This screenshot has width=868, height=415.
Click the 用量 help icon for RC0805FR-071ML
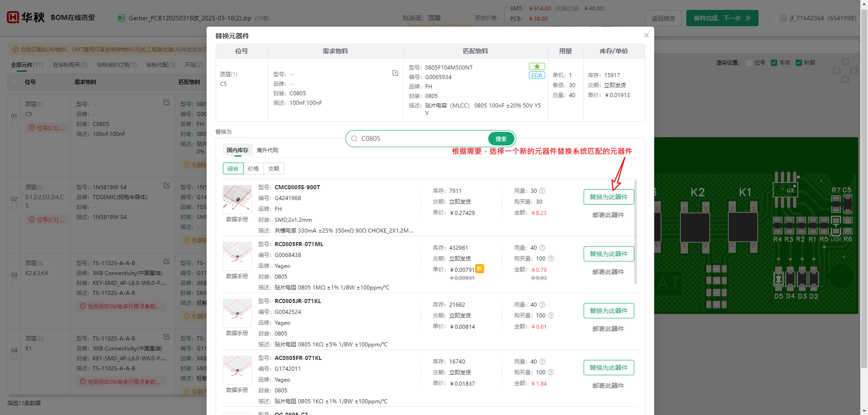point(542,248)
